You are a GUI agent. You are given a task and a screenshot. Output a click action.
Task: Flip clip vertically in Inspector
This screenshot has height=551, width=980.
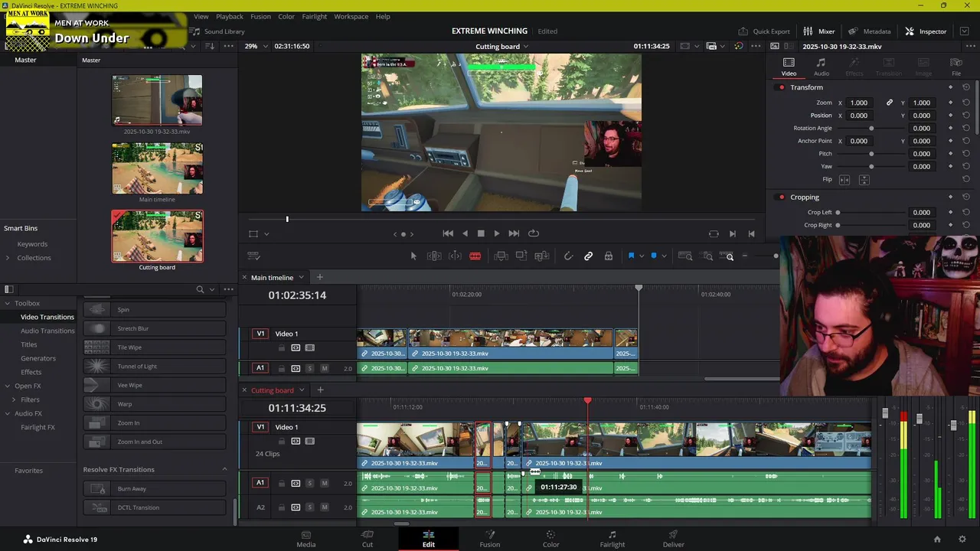(x=864, y=179)
